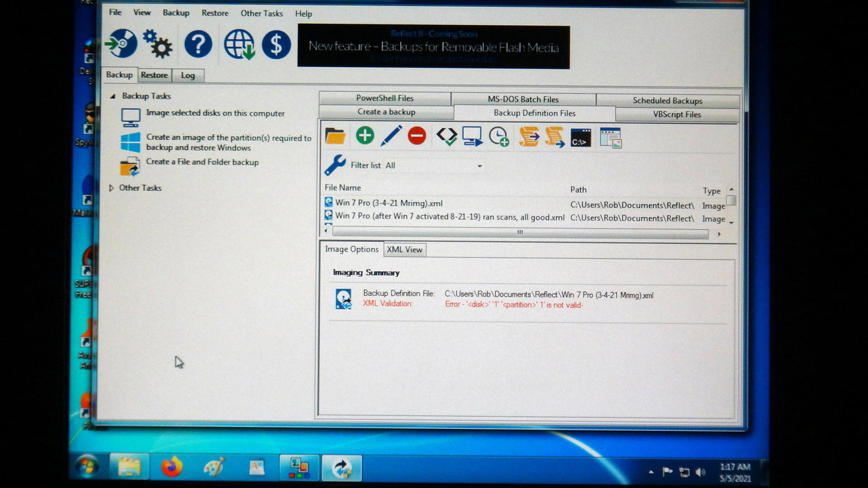
Task: Switch to the XML View tab
Action: coord(405,249)
